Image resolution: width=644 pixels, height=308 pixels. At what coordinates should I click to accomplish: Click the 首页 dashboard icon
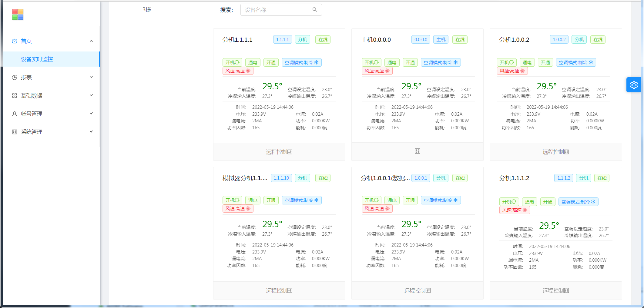(x=14, y=41)
